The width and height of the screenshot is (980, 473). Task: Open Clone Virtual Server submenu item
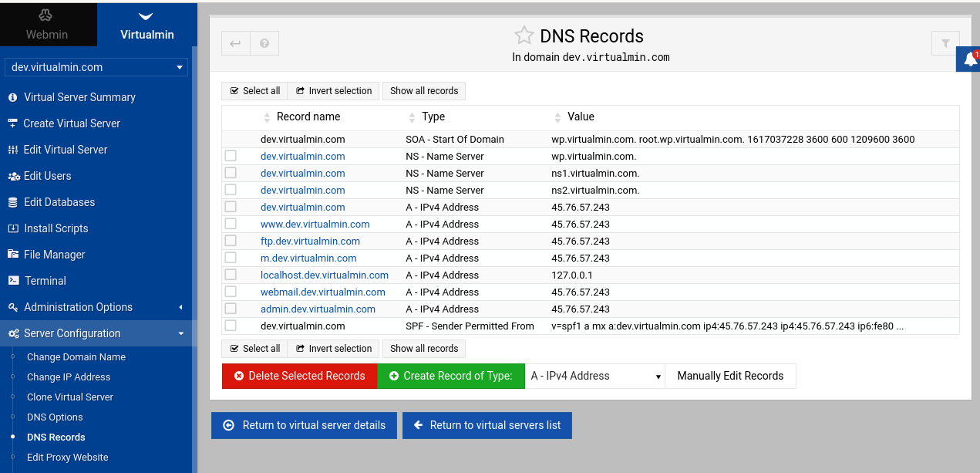pos(70,397)
